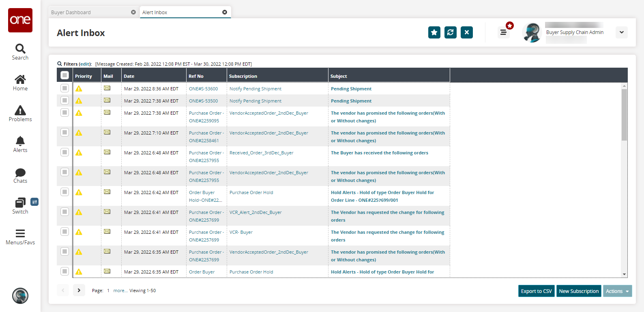This screenshot has width=644, height=312.
Task: Expand the user profile dropdown arrow
Action: pos(621,32)
